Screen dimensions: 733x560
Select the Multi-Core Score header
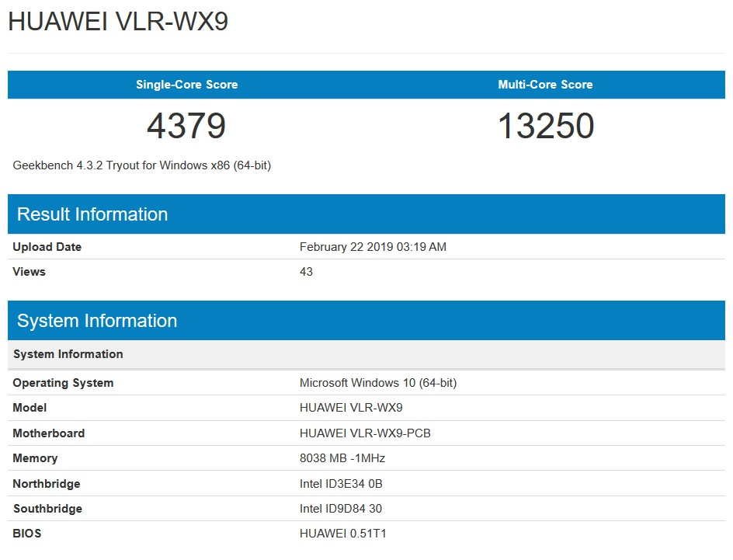[x=545, y=85]
